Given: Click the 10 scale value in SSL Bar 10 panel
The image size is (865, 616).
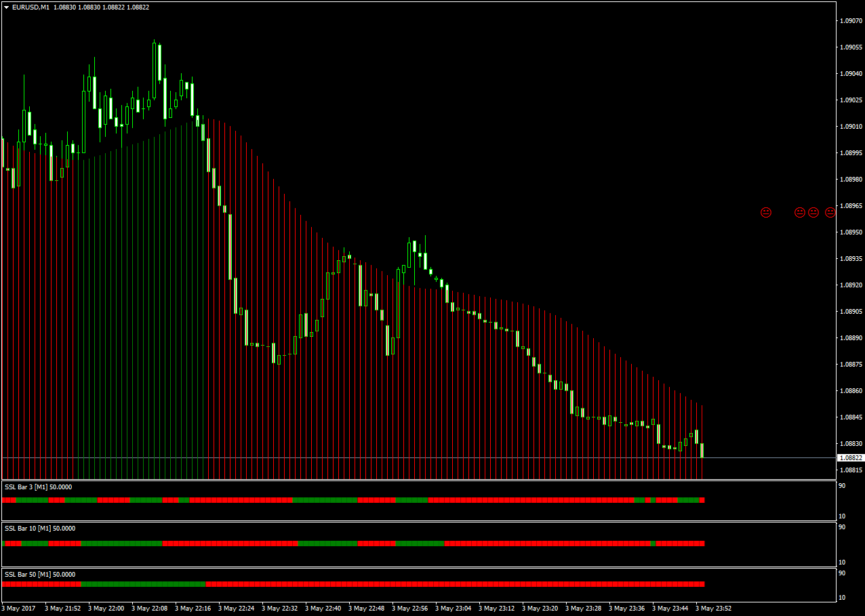Looking at the screenshot, I should (842, 562).
